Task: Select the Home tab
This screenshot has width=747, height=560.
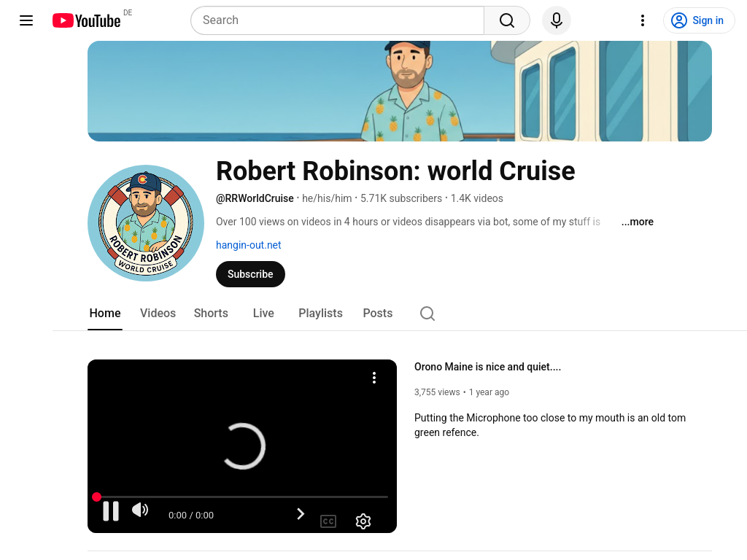Action: [105, 313]
